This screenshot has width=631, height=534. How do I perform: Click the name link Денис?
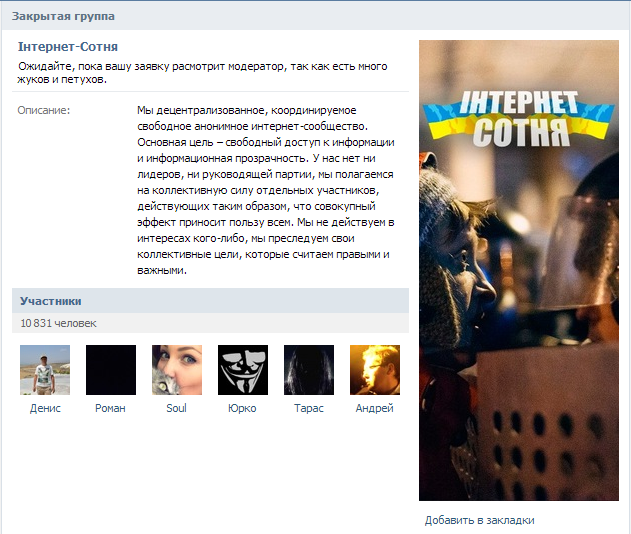pos(45,408)
